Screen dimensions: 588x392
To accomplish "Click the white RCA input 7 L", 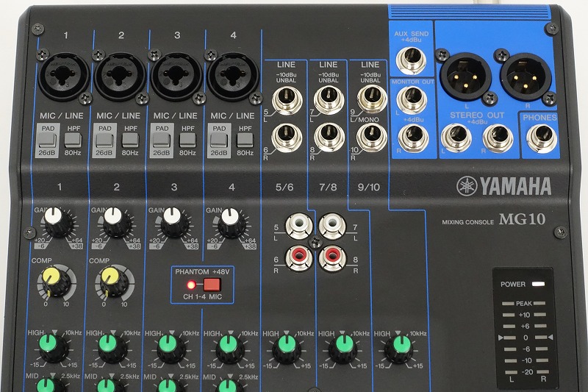I will [332, 226].
